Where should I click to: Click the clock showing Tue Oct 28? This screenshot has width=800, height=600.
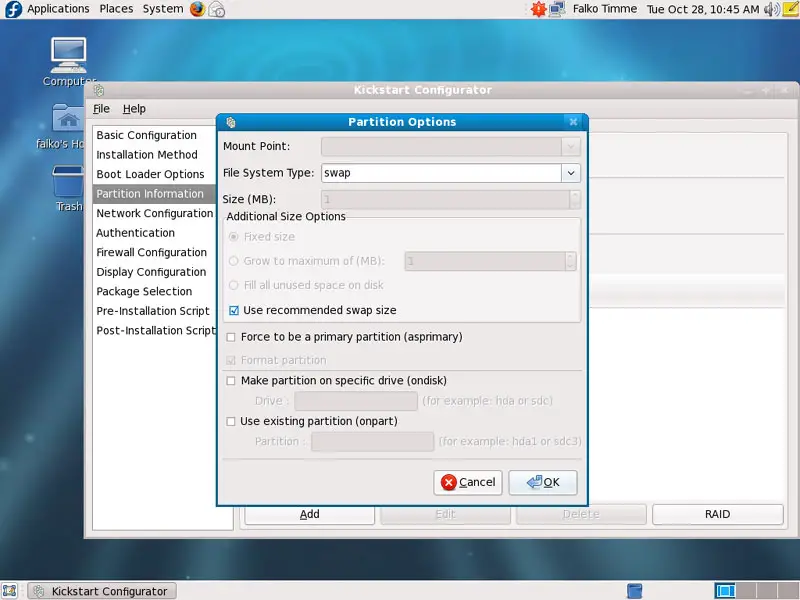pos(703,9)
